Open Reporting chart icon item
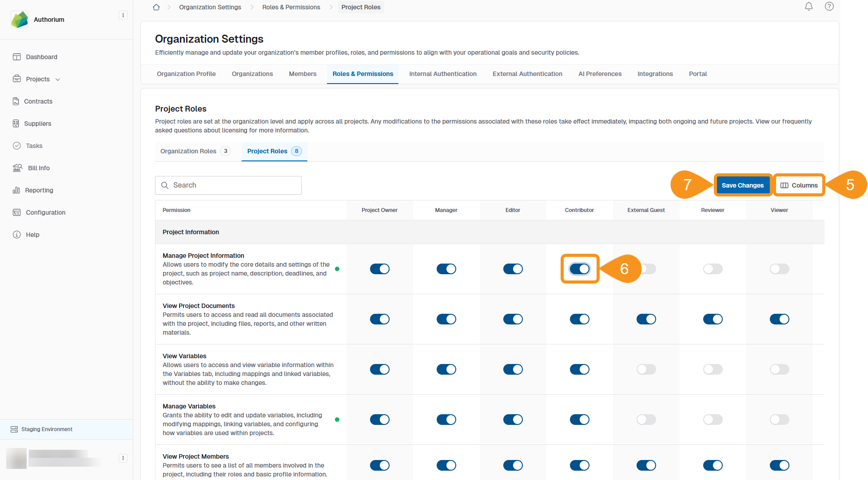The height and width of the screenshot is (480, 868). click(17, 190)
